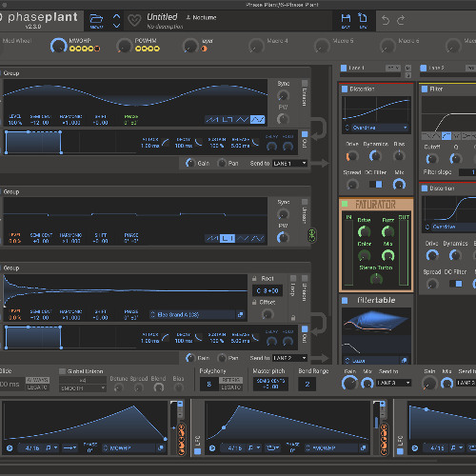Screen dimensions: 476x476
Task: Click the Nocturne author name
Action: click(x=205, y=17)
